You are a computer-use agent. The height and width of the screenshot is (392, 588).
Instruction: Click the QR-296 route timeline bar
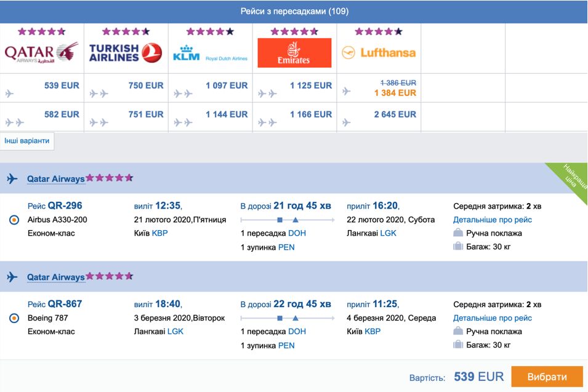pos(288,220)
